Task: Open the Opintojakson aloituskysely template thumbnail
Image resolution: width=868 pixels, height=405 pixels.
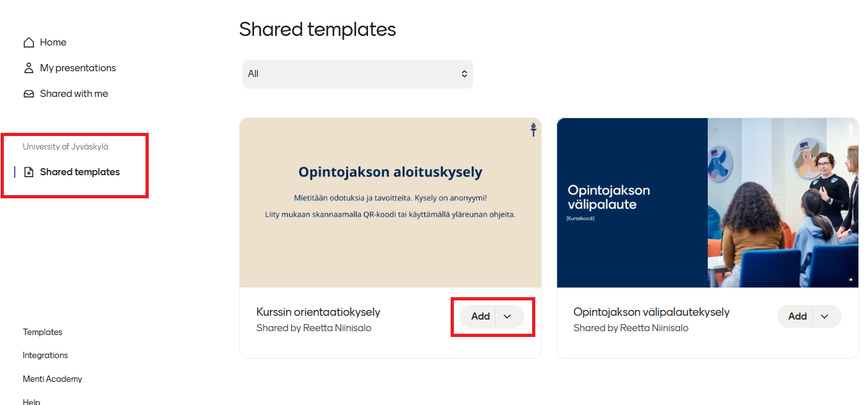Action: [390, 203]
